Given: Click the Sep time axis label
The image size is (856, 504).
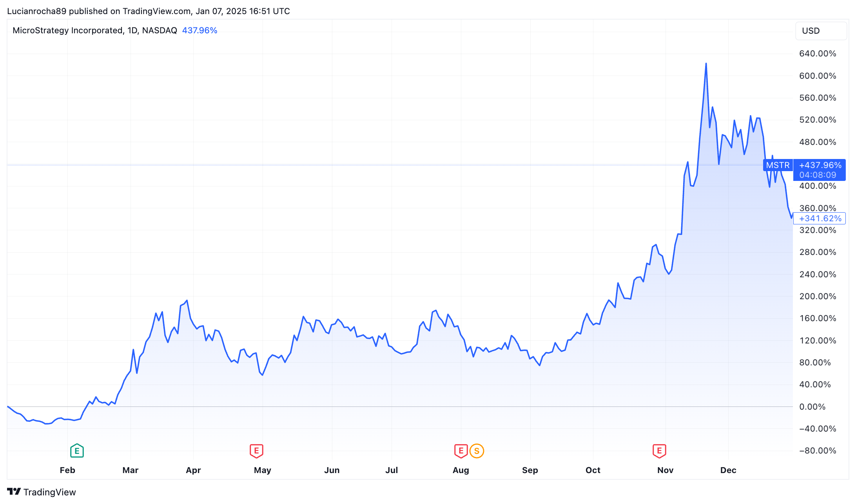Looking at the screenshot, I should [530, 470].
